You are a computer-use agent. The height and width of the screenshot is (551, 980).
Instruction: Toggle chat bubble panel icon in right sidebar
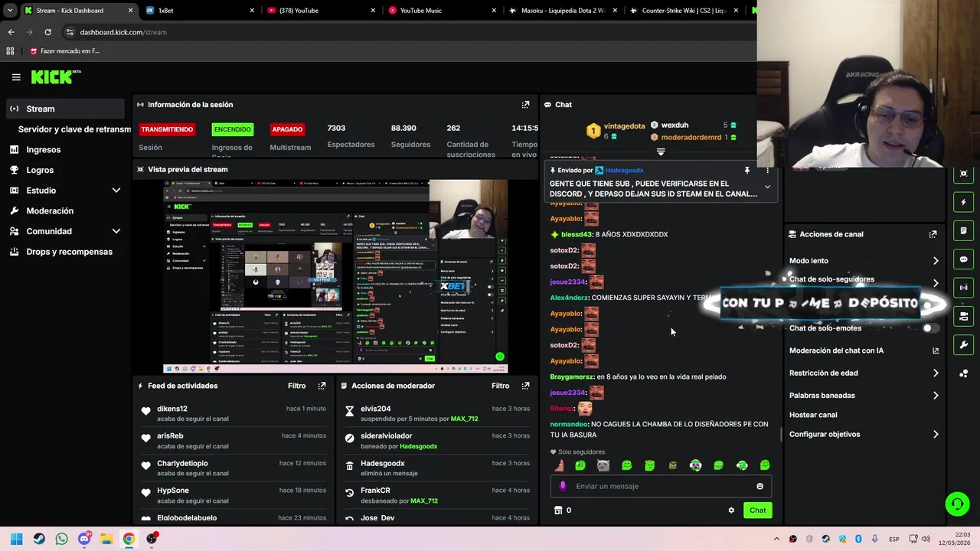click(x=963, y=259)
